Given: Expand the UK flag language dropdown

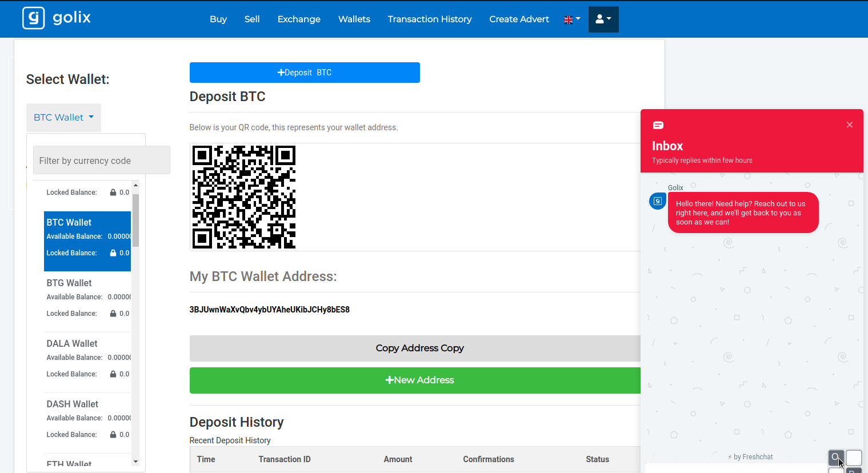Looking at the screenshot, I should tap(572, 19).
